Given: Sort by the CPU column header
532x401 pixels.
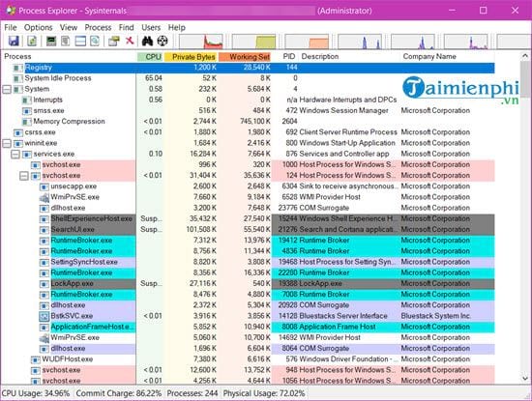Looking at the screenshot, I should 150,57.
